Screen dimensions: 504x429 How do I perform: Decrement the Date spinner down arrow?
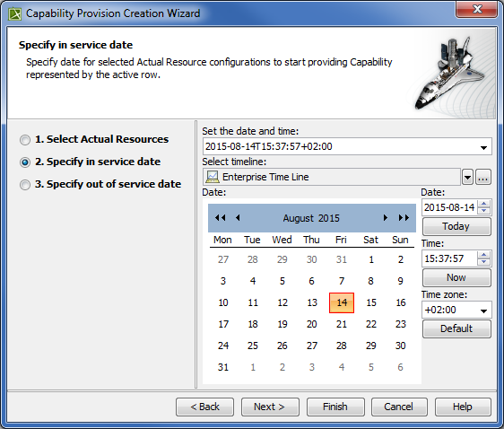click(483, 211)
